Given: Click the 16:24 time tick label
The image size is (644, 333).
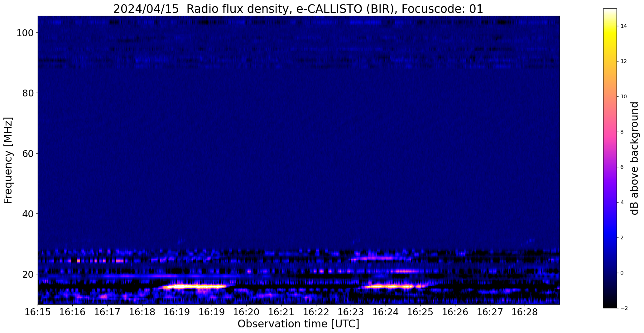Looking at the screenshot, I should (386, 312).
